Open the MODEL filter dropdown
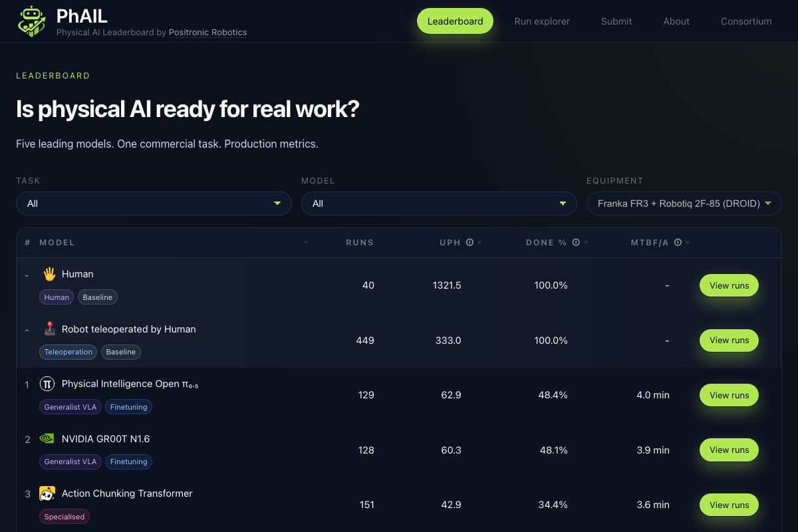Image resolution: width=798 pixels, height=532 pixels. [x=439, y=203]
